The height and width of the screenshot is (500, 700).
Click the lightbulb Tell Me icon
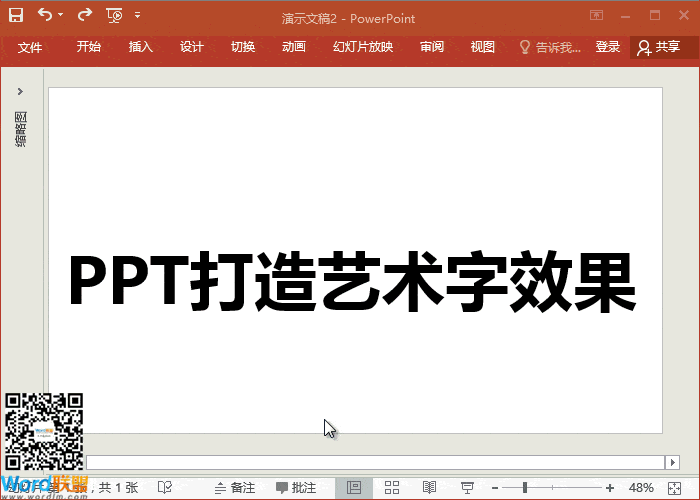click(x=525, y=47)
